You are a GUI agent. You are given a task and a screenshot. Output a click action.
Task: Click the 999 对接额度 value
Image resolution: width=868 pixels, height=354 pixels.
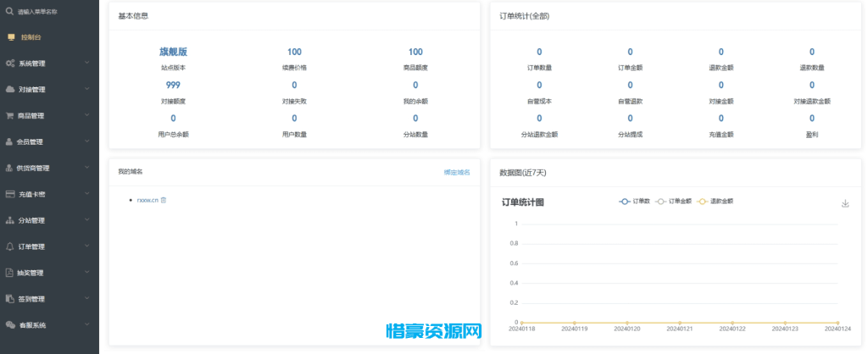173,86
